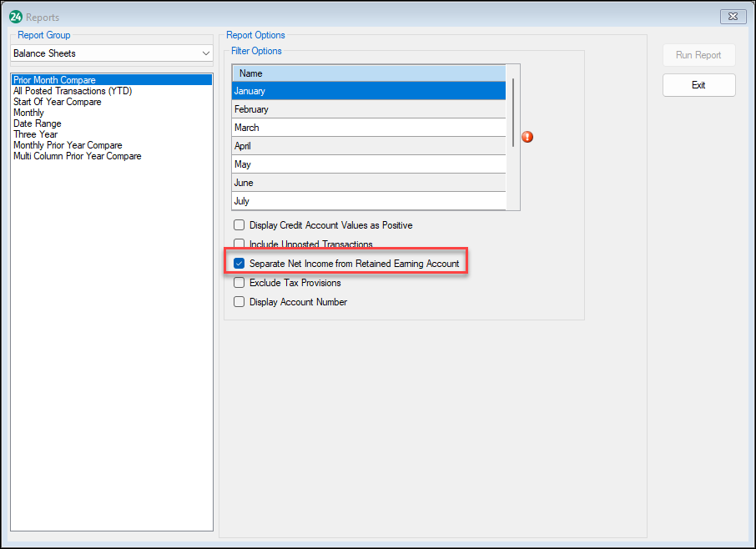The height and width of the screenshot is (549, 756).
Task: Check Include Unposted Transactions
Action: coord(239,244)
